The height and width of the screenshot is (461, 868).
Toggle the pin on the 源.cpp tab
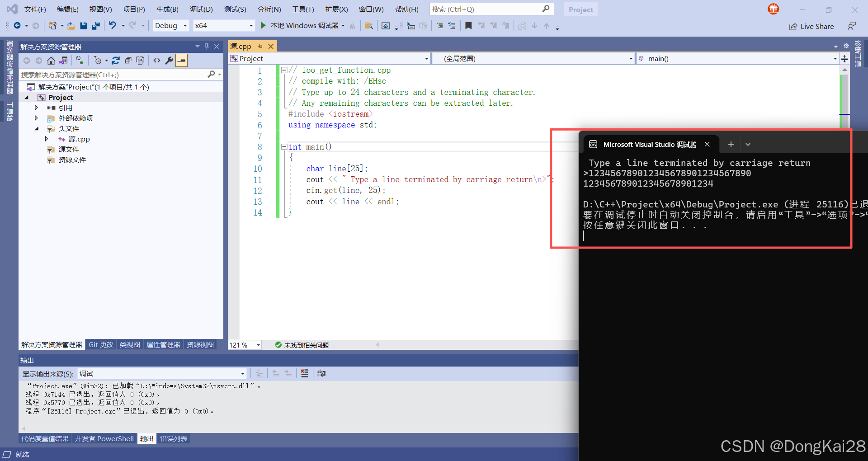pyautogui.click(x=260, y=46)
